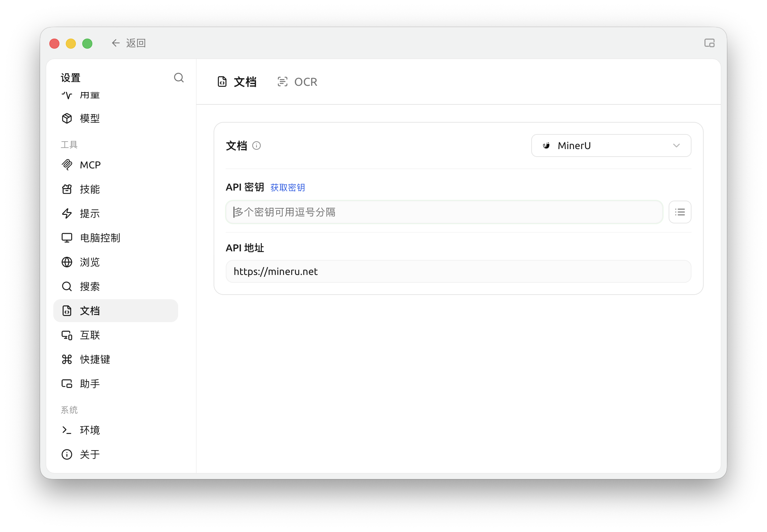
Task: Open 助手 assistant settings
Action: click(x=116, y=384)
